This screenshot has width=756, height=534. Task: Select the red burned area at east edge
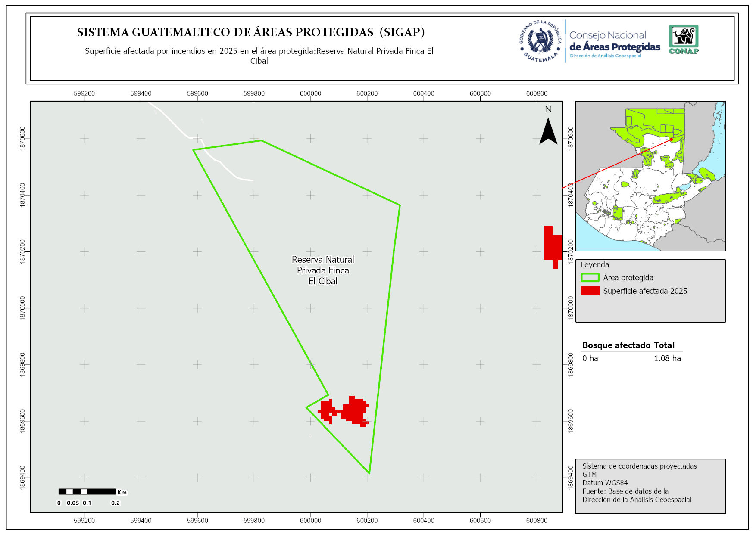coord(553,245)
